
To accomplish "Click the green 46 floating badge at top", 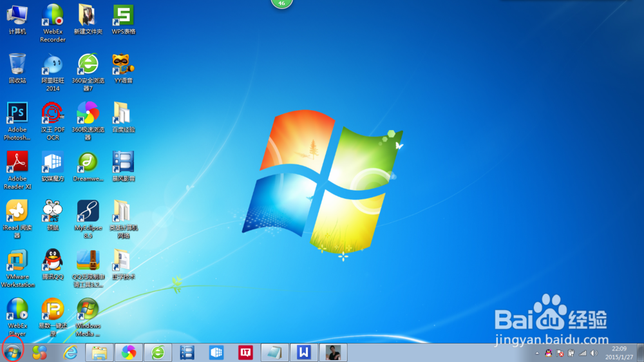I will [282, 4].
